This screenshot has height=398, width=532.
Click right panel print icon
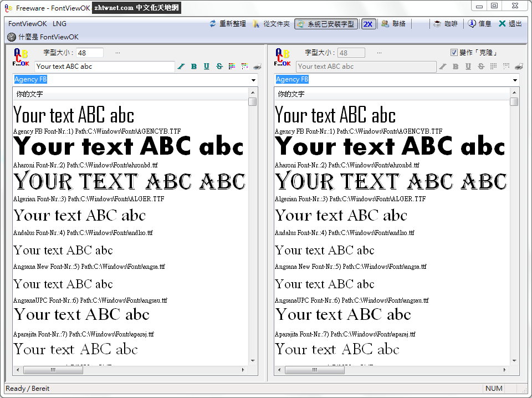[519, 67]
